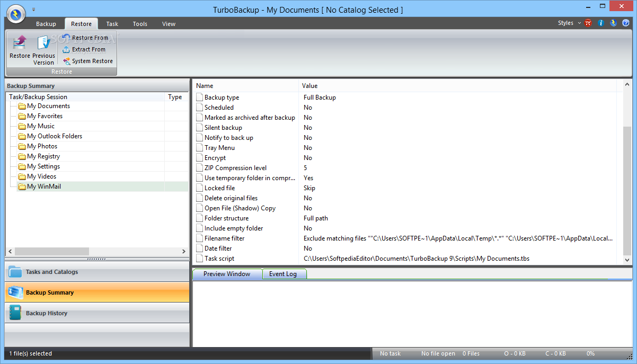This screenshot has height=364, width=637.
Task: Click the page icon beside Encrypt
Action: click(x=200, y=158)
